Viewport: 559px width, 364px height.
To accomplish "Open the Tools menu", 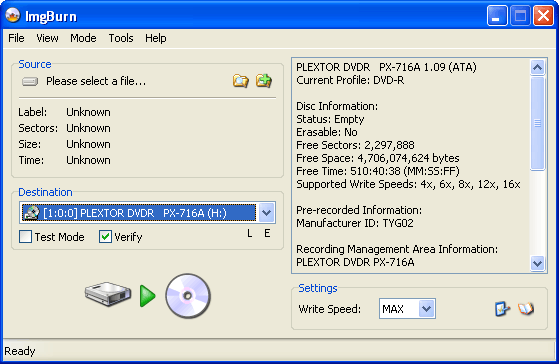I will click(x=121, y=38).
